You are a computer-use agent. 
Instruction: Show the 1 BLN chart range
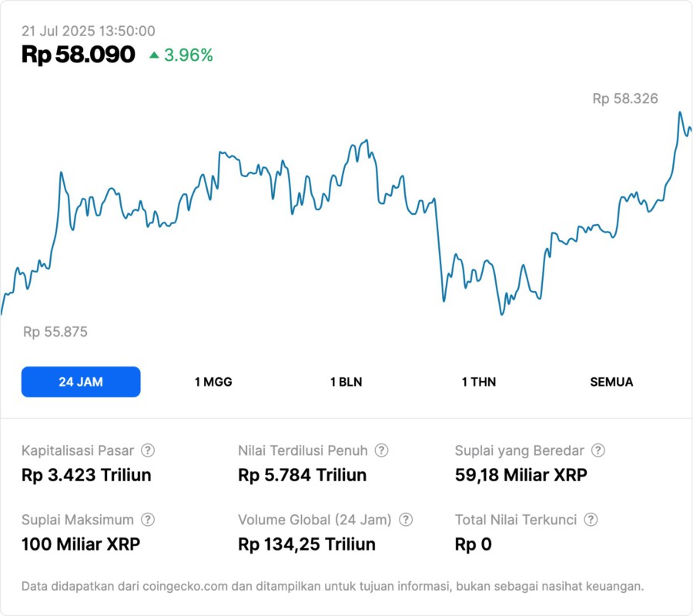pos(346,382)
